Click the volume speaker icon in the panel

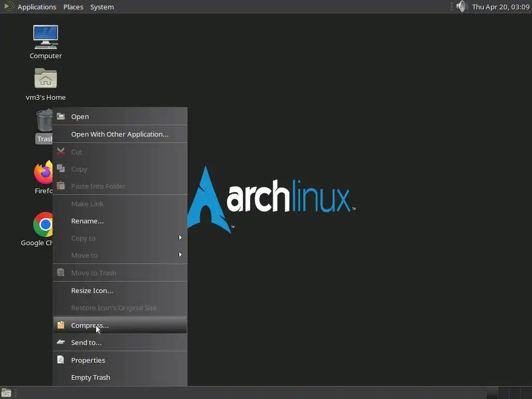pyautogui.click(x=461, y=6)
